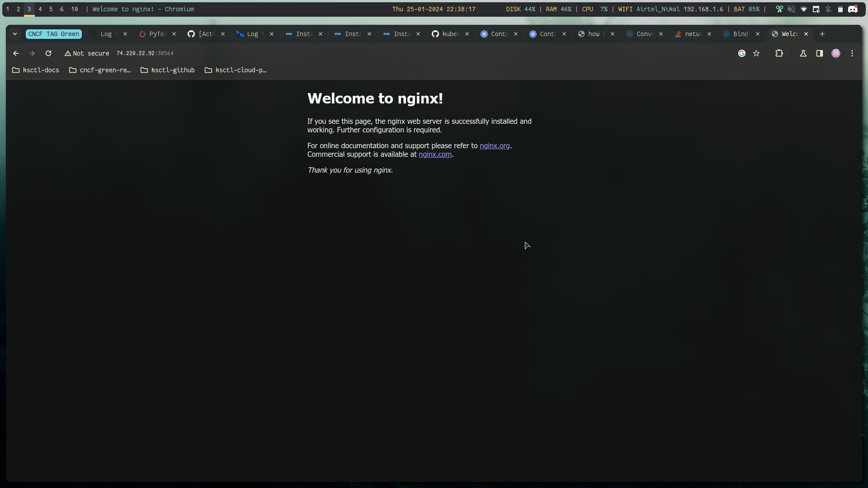Close the Conve tab
Viewport: 868px width, 488px height.
pyautogui.click(x=661, y=34)
